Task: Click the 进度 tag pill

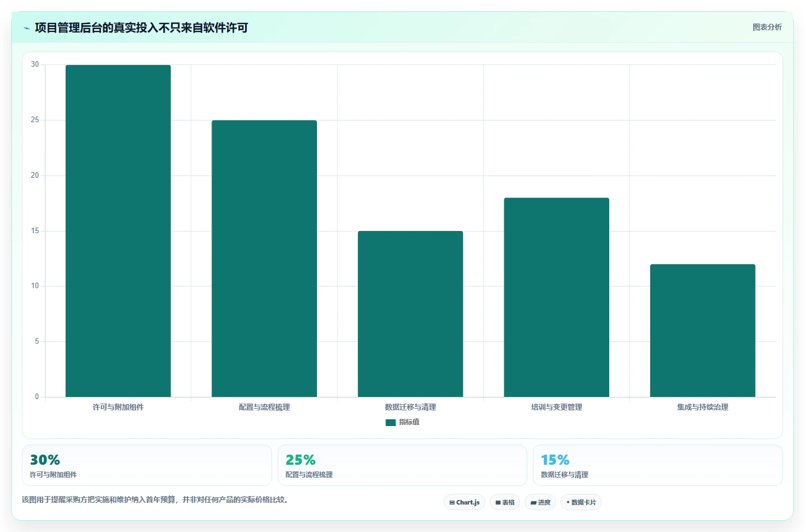Action: coord(540,502)
